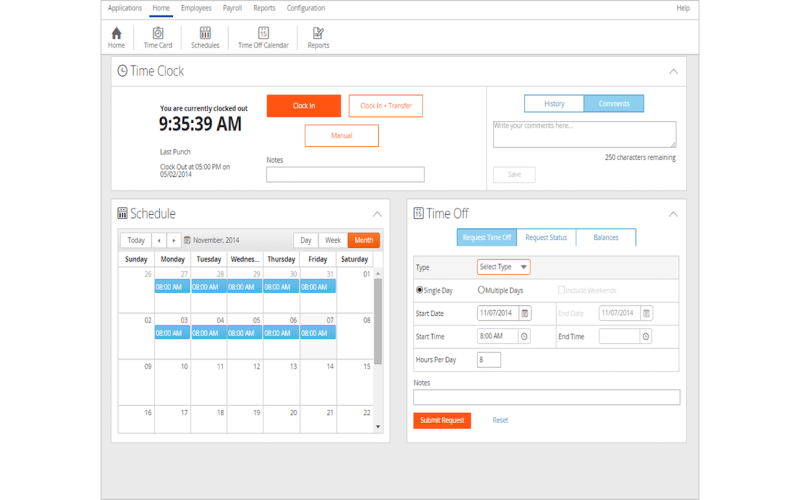
Task: Open the Start Date calendar picker
Action: pos(525,313)
